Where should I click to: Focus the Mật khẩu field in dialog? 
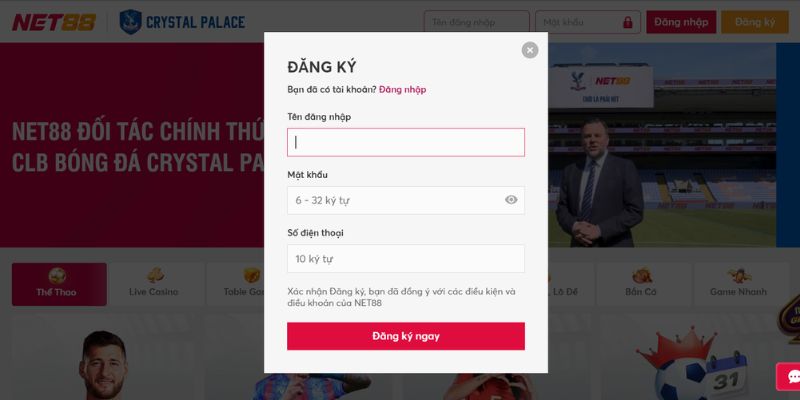tap(406, 201)
